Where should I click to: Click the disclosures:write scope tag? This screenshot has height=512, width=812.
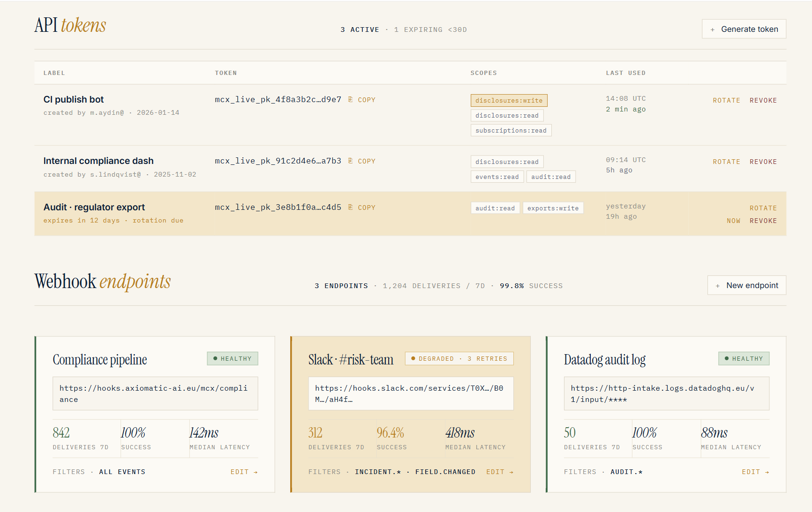(509, 100)
